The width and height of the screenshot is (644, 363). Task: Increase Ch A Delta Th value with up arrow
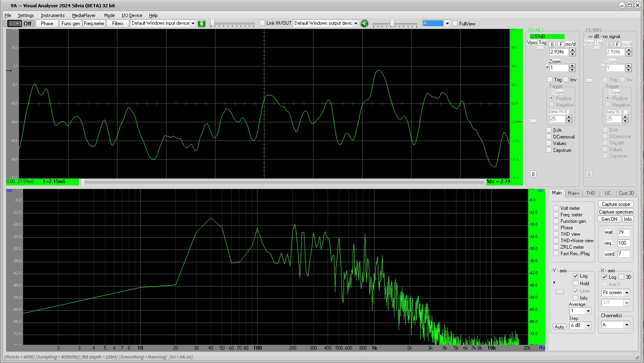(569, 117)
